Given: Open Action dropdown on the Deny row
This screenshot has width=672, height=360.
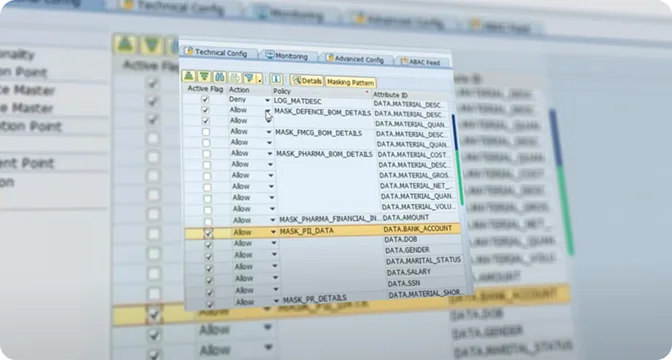Looking at the screenshot, I should point(267,100).
